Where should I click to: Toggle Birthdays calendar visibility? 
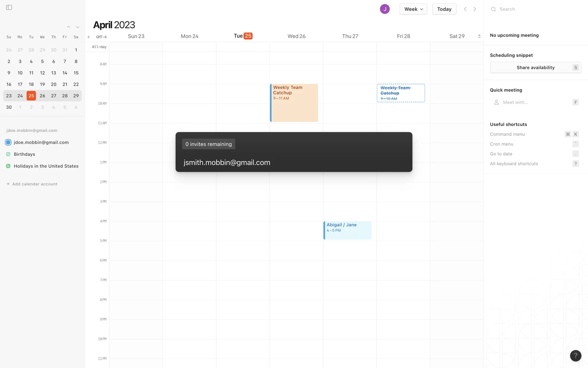pyautogui.click(x=8, y=154)
